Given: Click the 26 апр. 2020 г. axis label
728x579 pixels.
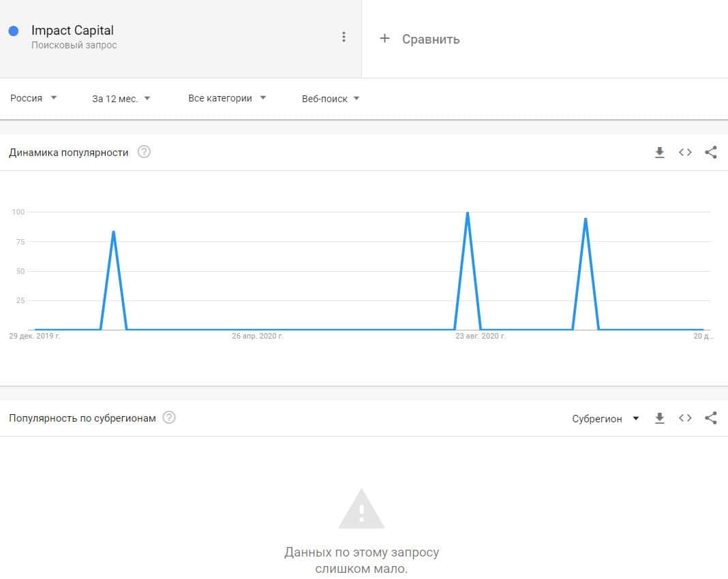Looking at the screenshot, I should click(x=257, y=336).
